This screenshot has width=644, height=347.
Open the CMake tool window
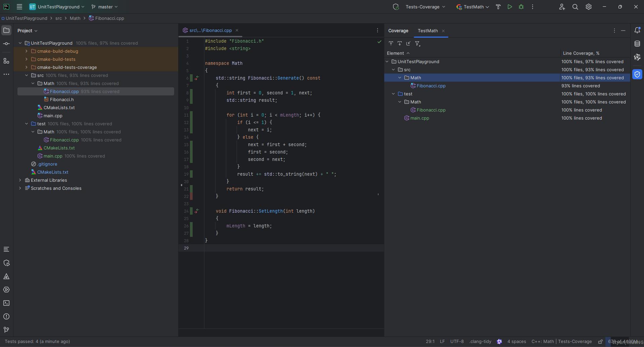[6, 276]
